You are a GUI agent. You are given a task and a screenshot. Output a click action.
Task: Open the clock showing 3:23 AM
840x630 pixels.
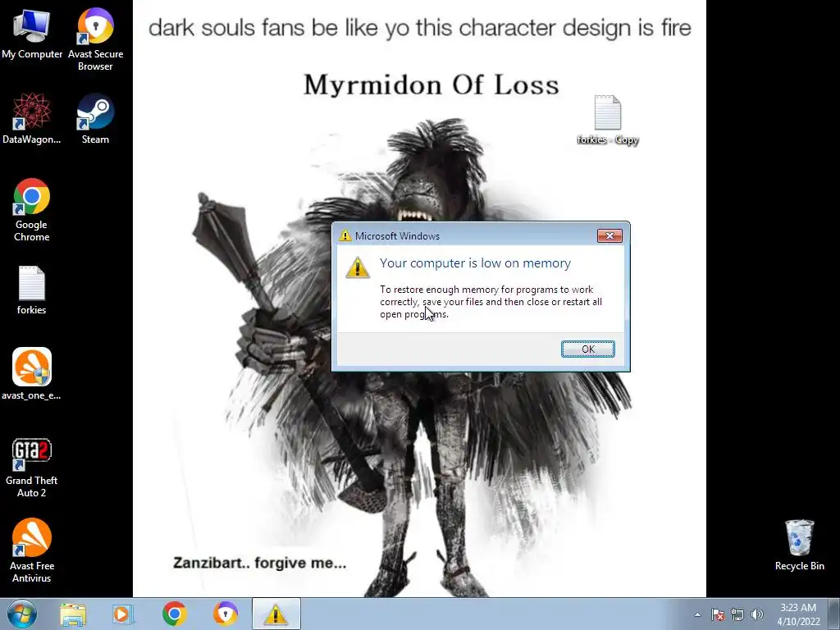pyautogui.click(x=798, y=614)
